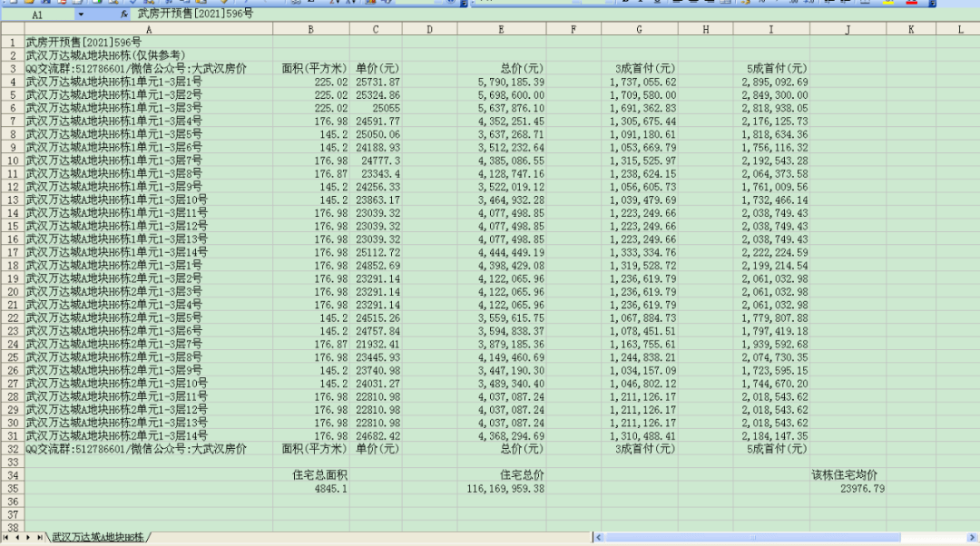
Task: Select column K header
Action: (x=911, y=29)
